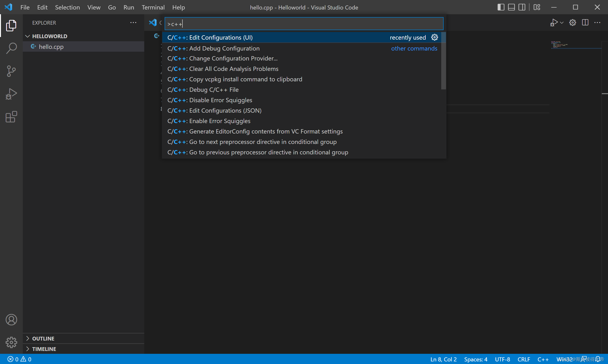Click Spaces: 4 indentation status item
The width and height of the screenshot is (608, 364).
475,359
